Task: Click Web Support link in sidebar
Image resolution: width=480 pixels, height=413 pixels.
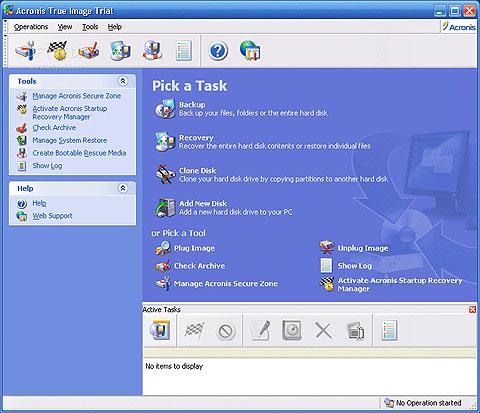Action: coord(52,216)
